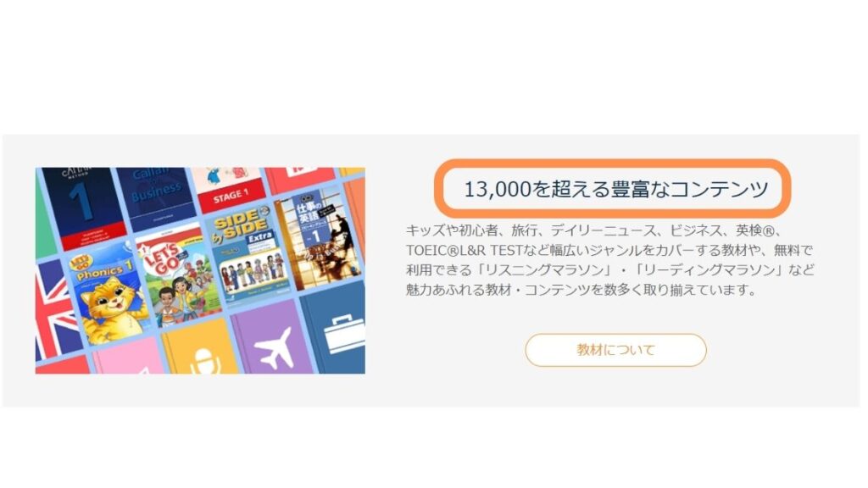Click the red STAGE 1 book cover
868x488 pixels.
point(228,190)
